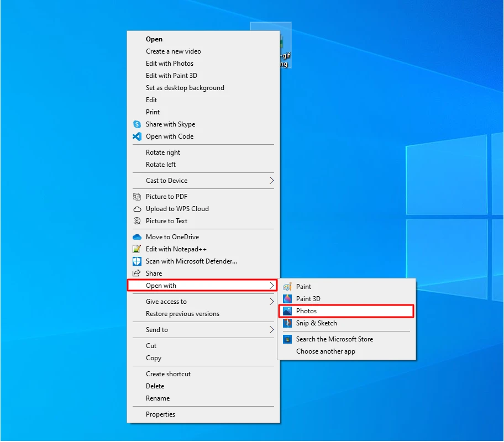Click the Picture to Text icon
Screen dimensions: 504x442
pyautogui.click(x=137, y=221)
